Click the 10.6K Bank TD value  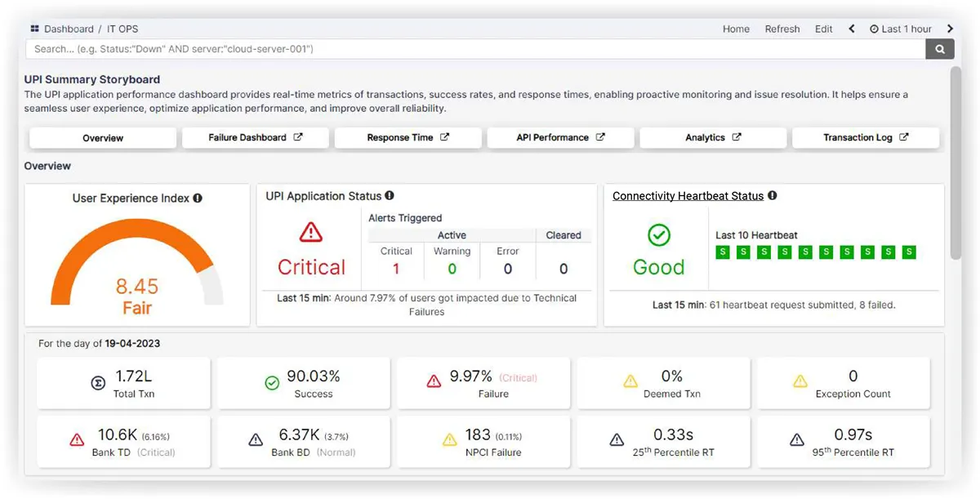[x=118, y=435]
